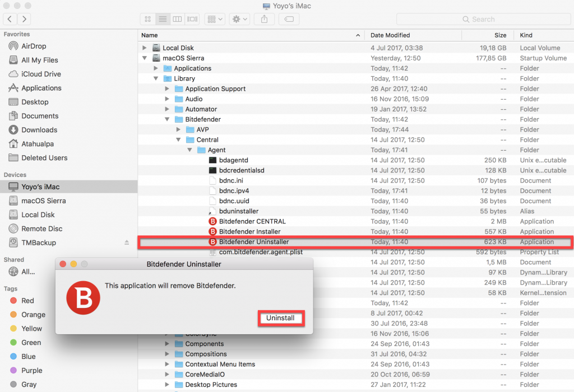The width and height of the screenshot is (574, 392).
Task: Click Uninstall in Bitdefender Uninstaller dialog
Action: pyautogui.click(x=280, y=318)
